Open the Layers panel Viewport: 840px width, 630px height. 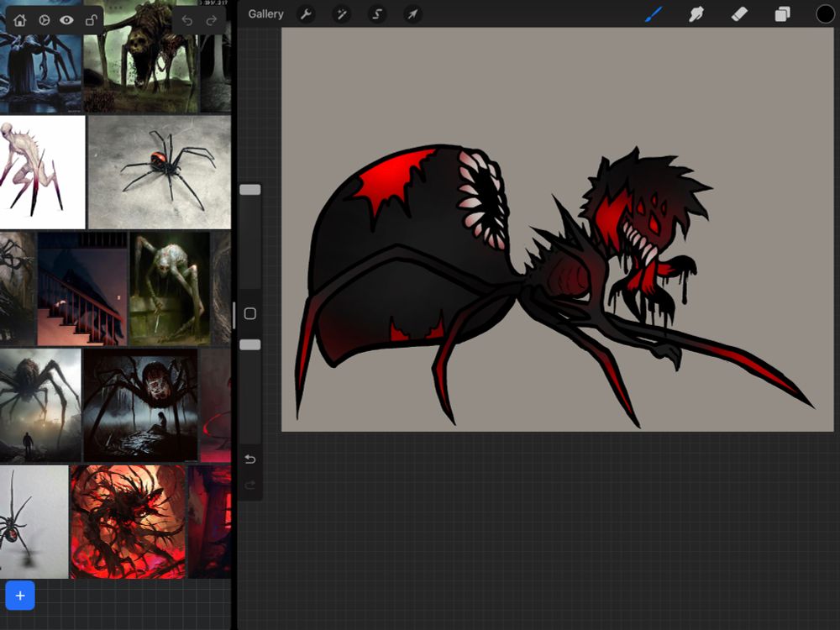(x=782, y=14)
